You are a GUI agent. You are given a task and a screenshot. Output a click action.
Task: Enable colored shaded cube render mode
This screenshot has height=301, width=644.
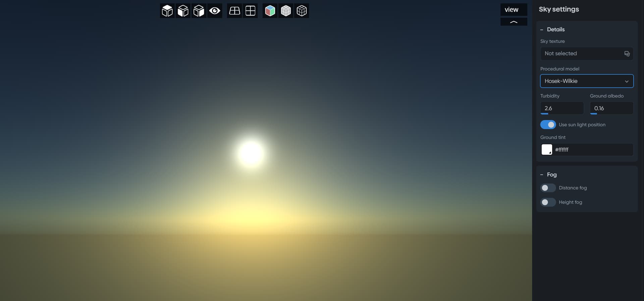270,11
